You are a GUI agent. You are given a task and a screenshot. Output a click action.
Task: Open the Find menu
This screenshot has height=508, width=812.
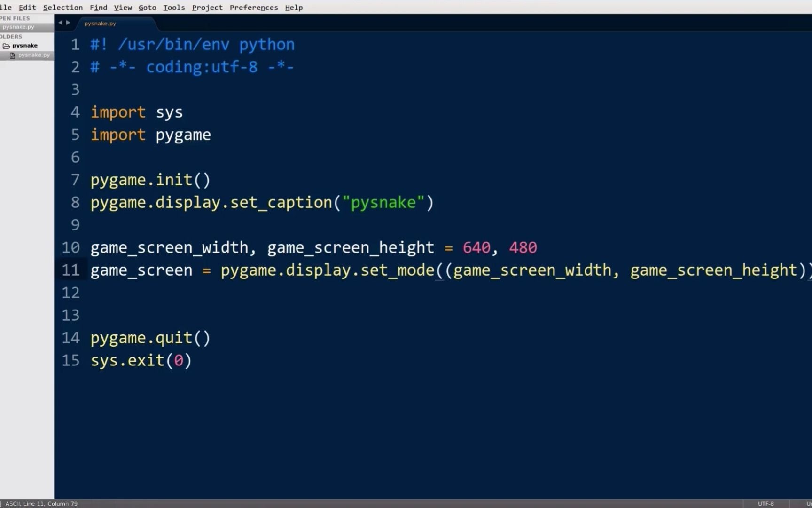tap(98, 8)
